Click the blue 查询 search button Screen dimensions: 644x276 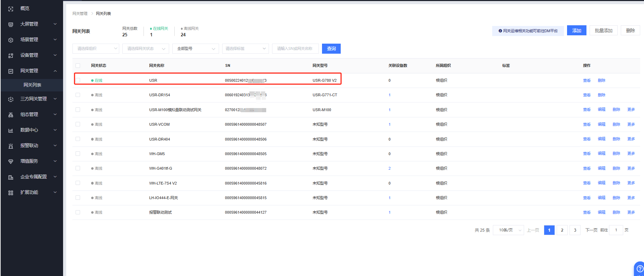click(331, 49)
